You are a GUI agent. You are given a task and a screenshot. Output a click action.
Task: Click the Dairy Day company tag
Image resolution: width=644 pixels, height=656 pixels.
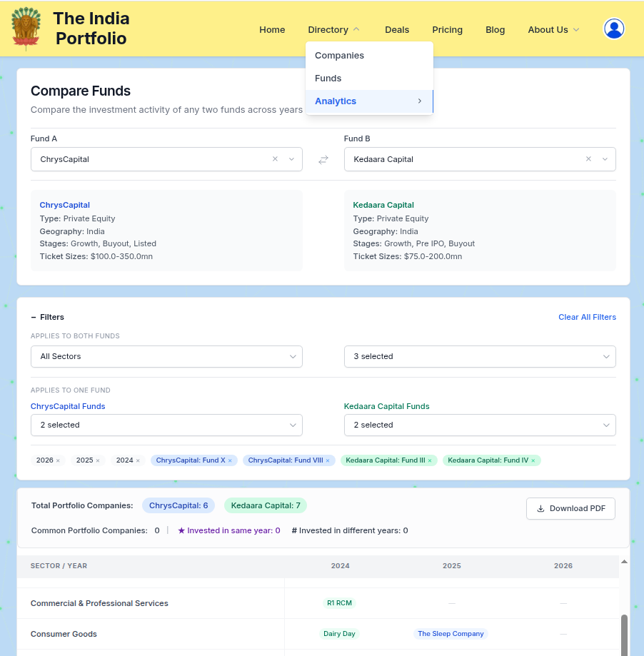339,633
